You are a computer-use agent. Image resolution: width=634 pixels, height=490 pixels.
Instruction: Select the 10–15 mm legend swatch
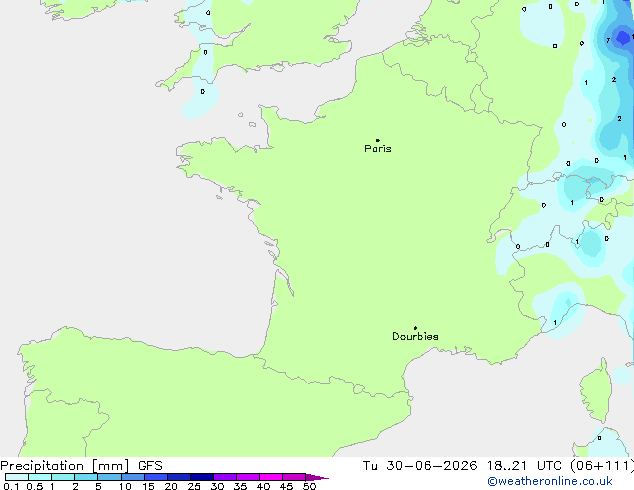coord(133,477)
